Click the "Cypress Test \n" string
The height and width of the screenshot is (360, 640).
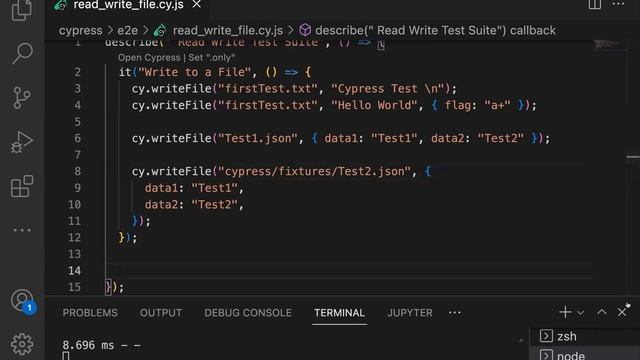click(x=388, y=89)
